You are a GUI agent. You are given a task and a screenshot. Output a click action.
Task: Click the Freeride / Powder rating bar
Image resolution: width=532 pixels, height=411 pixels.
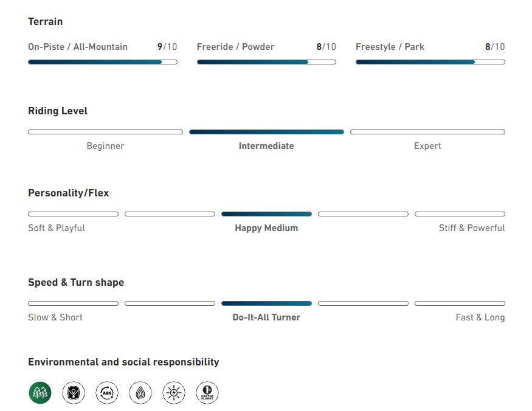pyautogui.click(x=266, y=62)
